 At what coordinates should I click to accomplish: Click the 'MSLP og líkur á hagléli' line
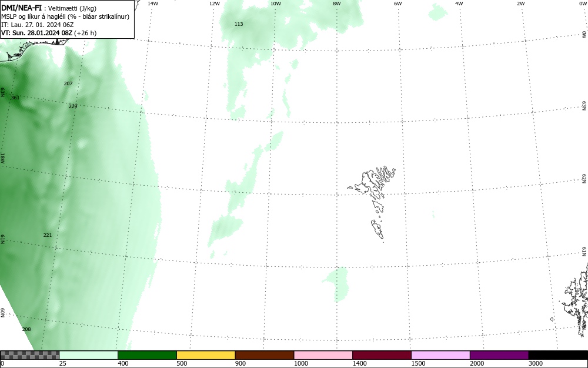click(x=65, y=16)
